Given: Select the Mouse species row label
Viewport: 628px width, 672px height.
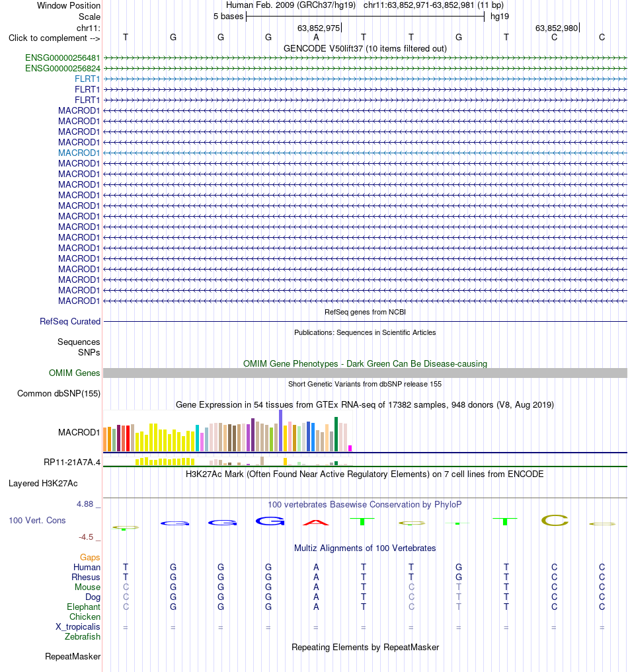Looking at the screenshot, I should 87,587.
